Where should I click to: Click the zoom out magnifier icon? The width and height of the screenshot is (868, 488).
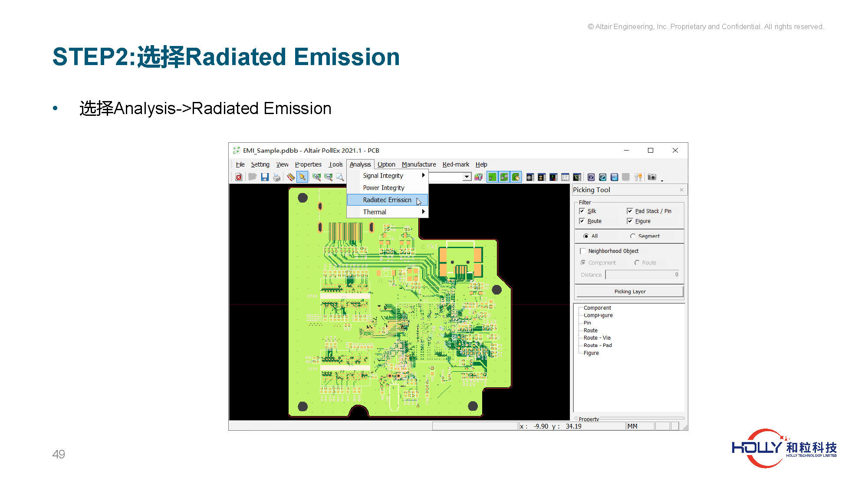tap(329, 177)
